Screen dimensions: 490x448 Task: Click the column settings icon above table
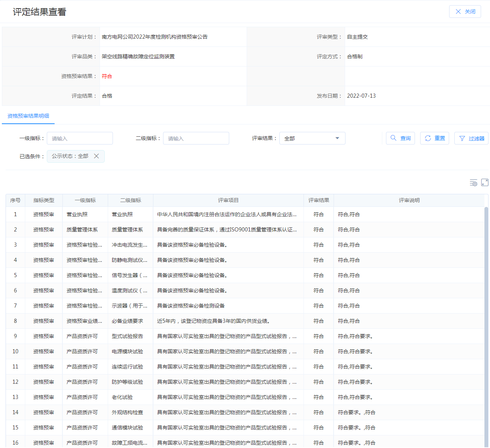[473, 183]
